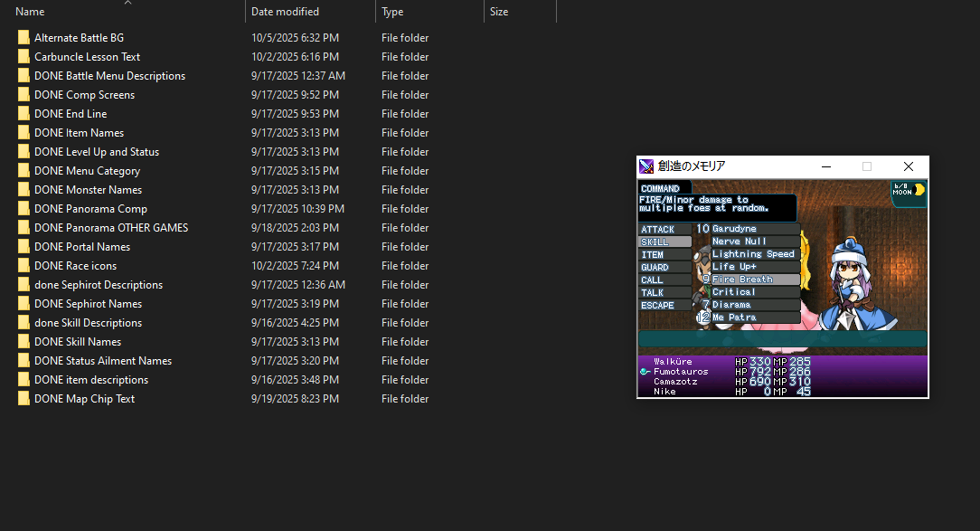Choose ITEM in the battle command menu
This screenshot has height=531, width=980.
pos(665,254)
